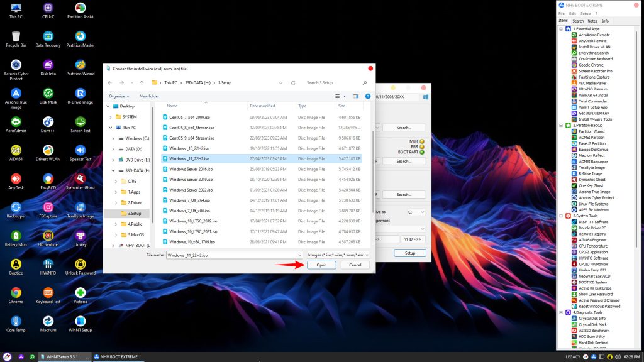The image size is (644, 362).
Task: Open the CPU-Z desktop icon
Action: (48, 11)
